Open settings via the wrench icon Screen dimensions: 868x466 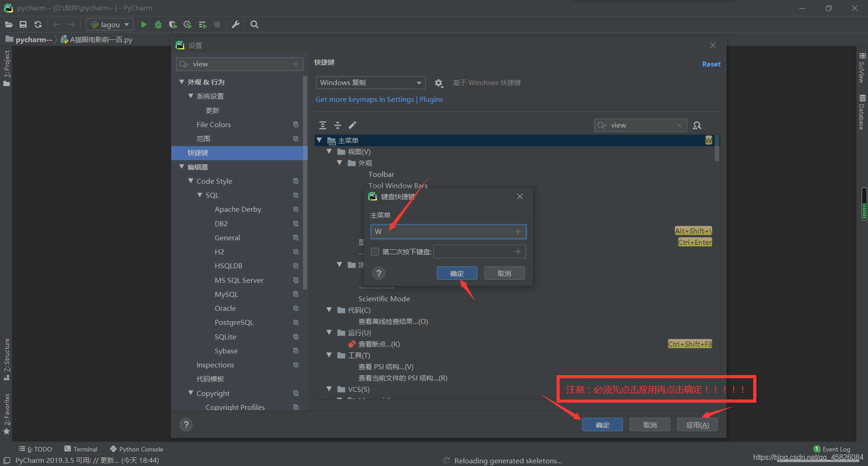pos(236,24)
